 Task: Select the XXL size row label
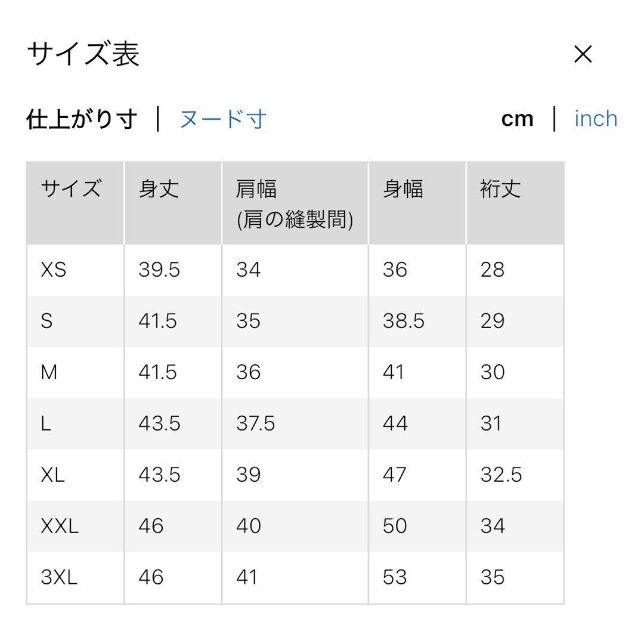[x=60, y=526]
